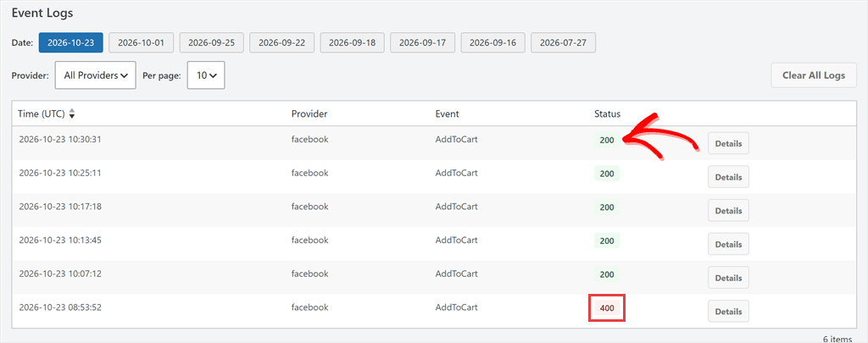Screen dimensions: 868x343
Task: Click AddToCart event in the 10:17:18 row
Action: pyautogui.click(x=456, y=207)
